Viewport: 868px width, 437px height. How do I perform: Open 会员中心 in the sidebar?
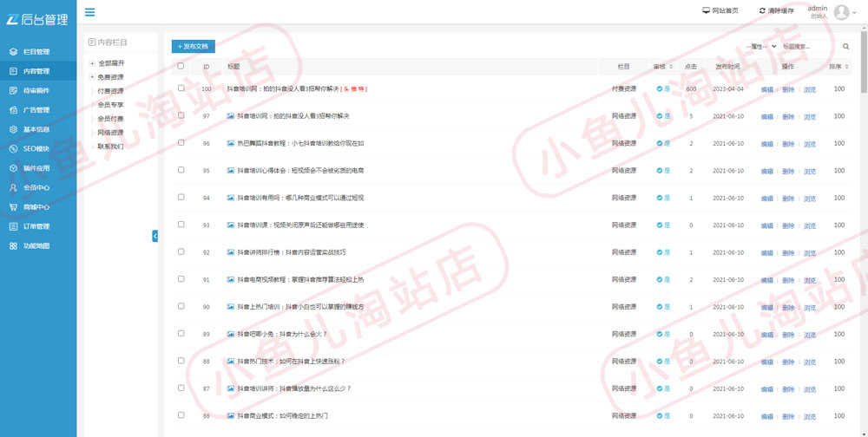point(38,187)
